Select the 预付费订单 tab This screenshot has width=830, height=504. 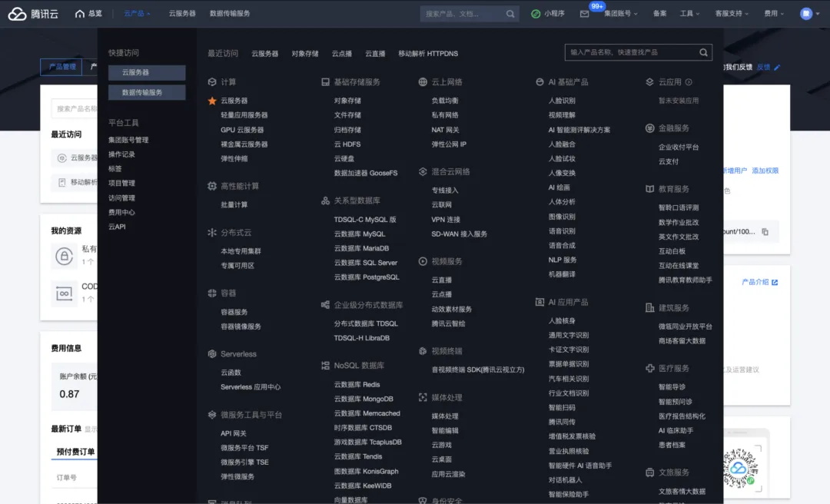pos(75,452)
